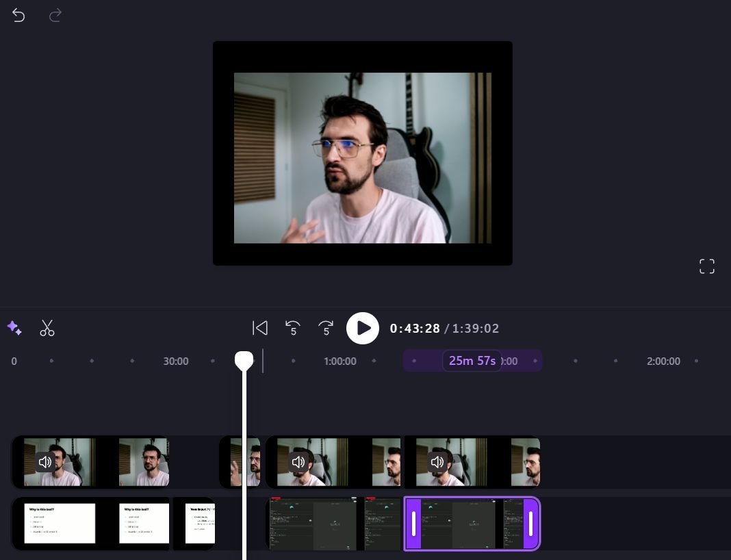
Task: Click the 1:00:00 timeline ruler mark
Action: 340,361
